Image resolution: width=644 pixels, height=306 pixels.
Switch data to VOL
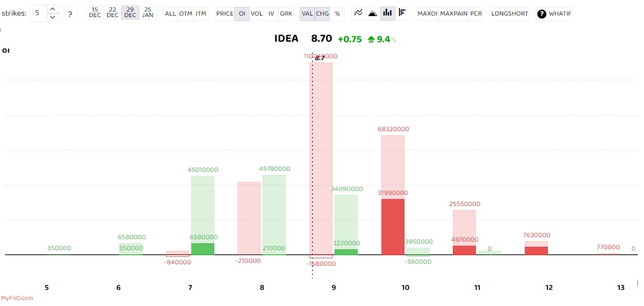[x=257, y=14]
